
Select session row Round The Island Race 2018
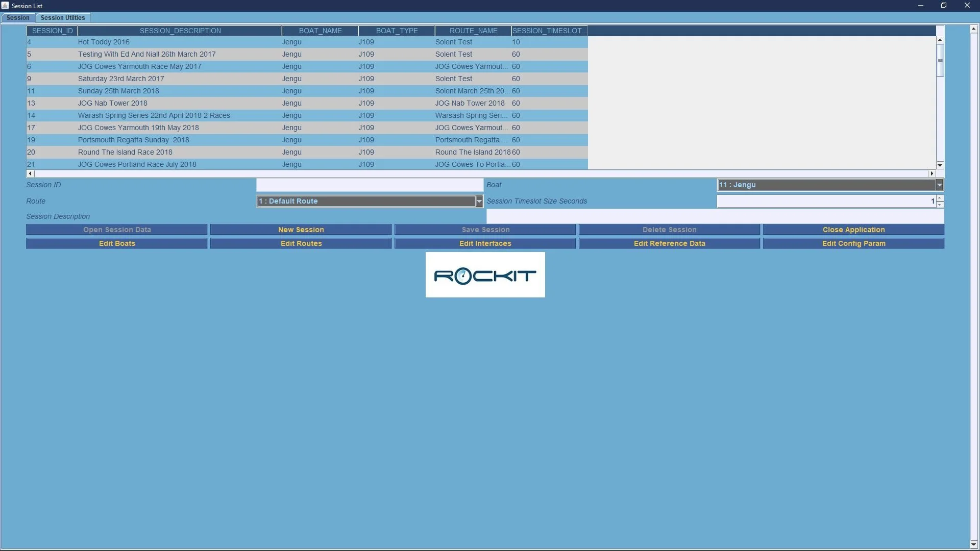[204, 152]
